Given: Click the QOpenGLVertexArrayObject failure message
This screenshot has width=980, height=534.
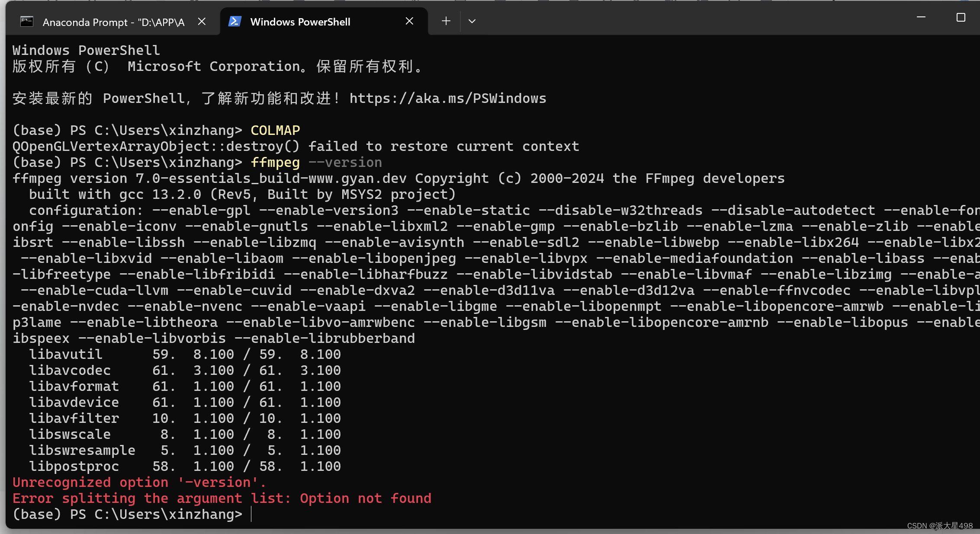Looking at the screenshot, I should click(296, 147).
